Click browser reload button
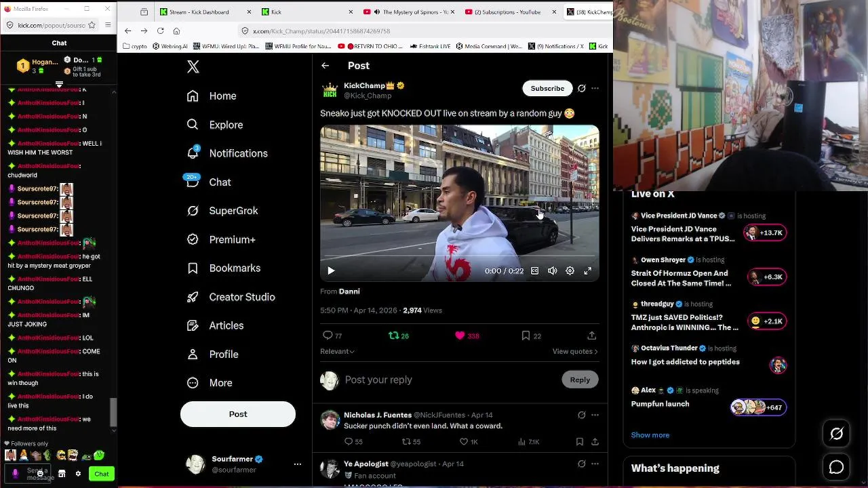The height and width of the screenshot is (488, 868). (160, 31)
